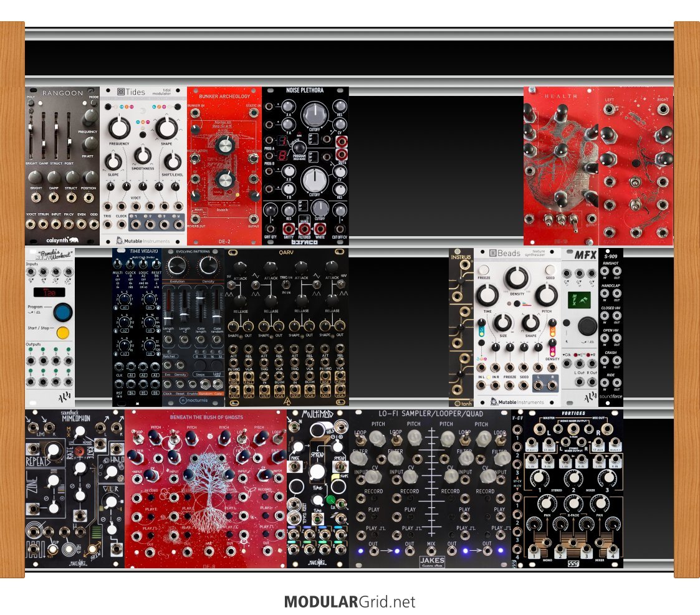Viewport: 700px width, 615px height.
Task: Flip the rightmost LOOP toggle on Lo-Fi Sampler
Action: (x=500, y=440)
